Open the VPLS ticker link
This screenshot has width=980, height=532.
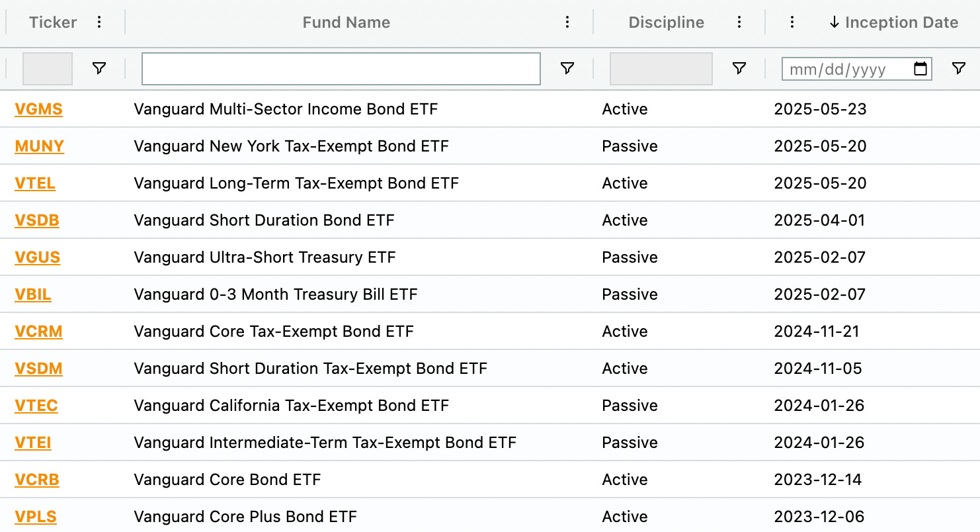(x=36, y=517)
